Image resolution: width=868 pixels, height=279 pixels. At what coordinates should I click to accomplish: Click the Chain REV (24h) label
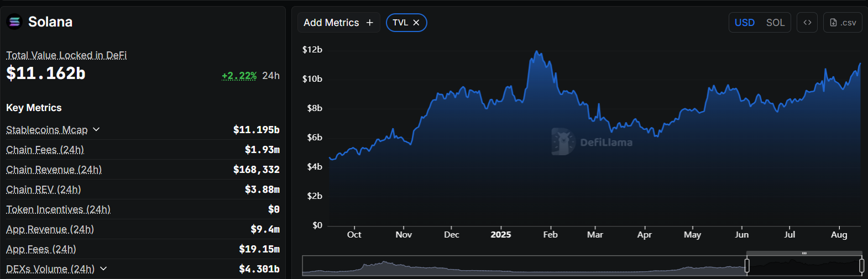[43, 189]
